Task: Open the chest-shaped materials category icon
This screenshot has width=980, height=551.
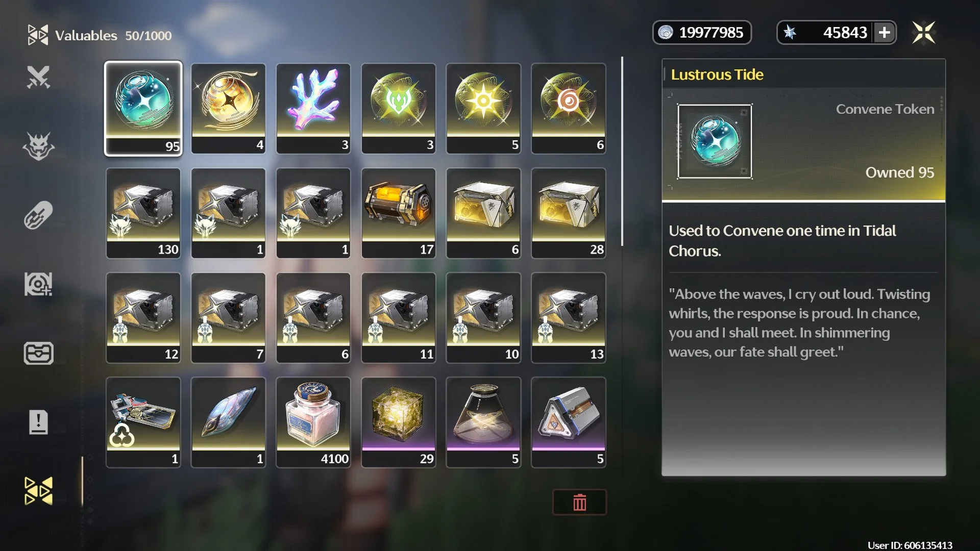Action: click(x=38, y=353)
